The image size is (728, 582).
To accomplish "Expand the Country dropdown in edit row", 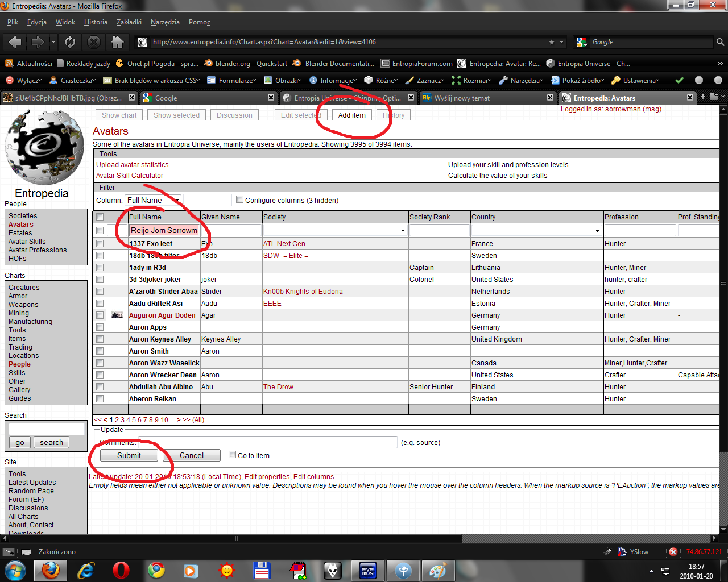I will (597, 231).
